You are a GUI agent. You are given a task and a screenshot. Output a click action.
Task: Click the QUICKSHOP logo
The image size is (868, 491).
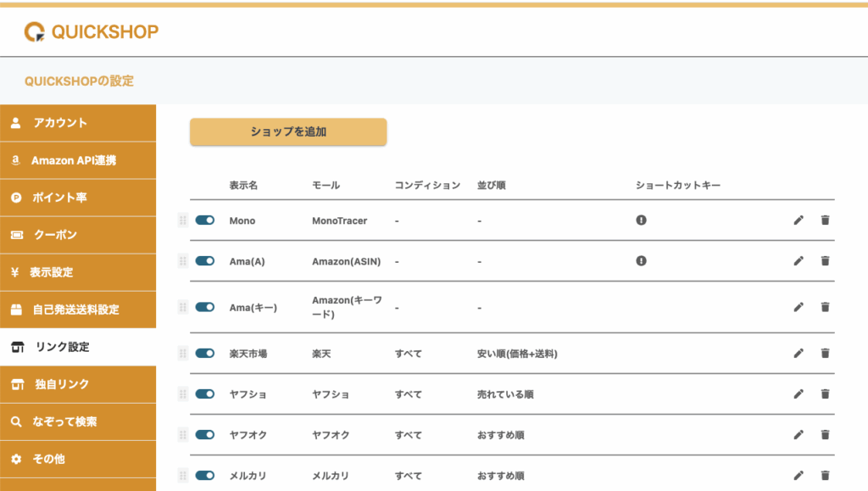pos(92,32)
